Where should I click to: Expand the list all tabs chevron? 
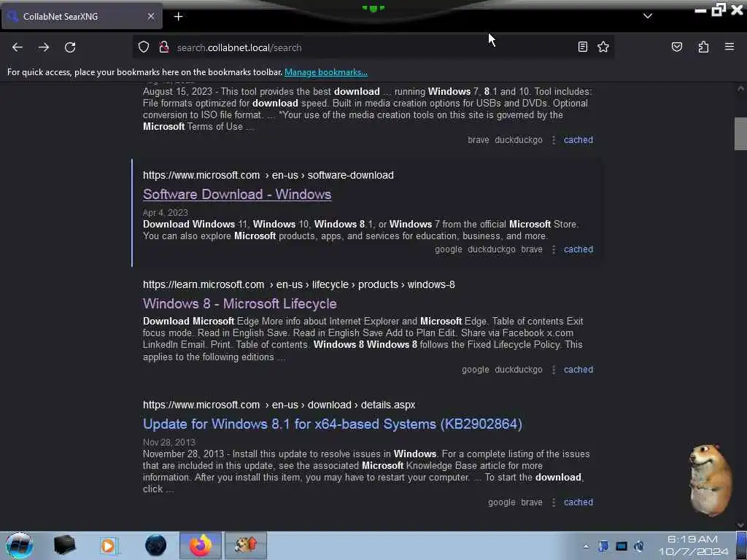[x=648, y=16]
